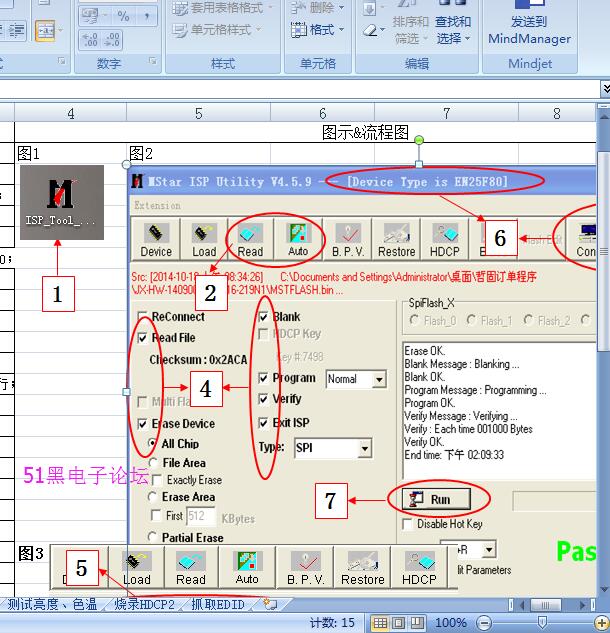
Task: Uncheck the Blank checkbox
Action: 263,317
